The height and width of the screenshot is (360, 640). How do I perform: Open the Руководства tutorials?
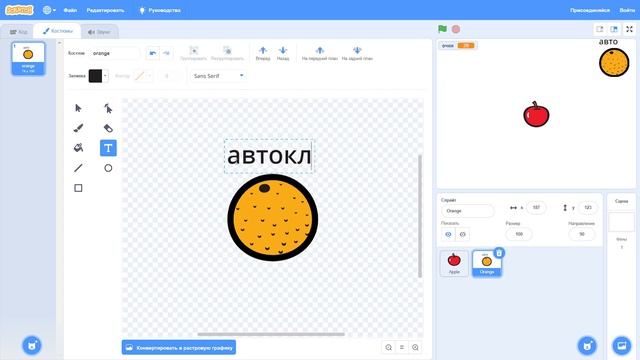(160, 10)
